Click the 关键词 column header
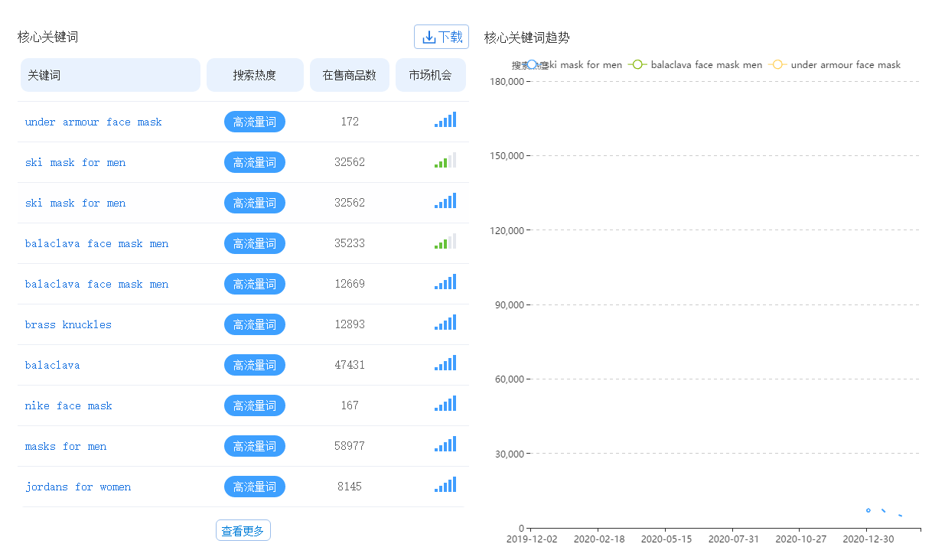Viewport: 945px width, 560px height. [110, 75]
